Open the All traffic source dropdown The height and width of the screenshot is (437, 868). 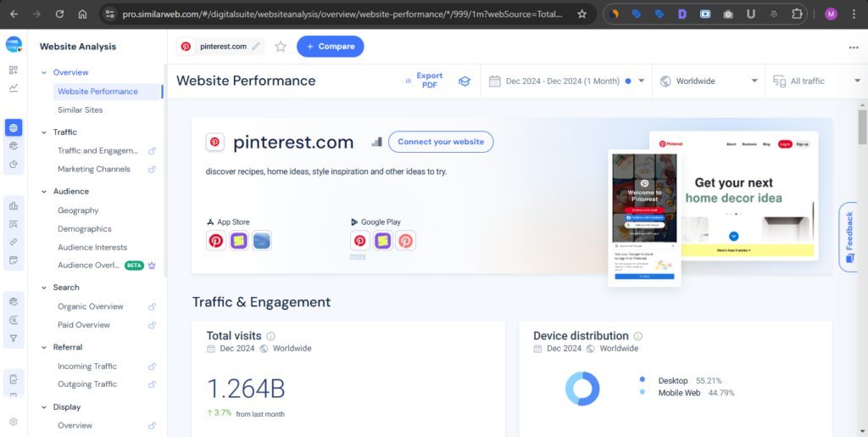816,81
